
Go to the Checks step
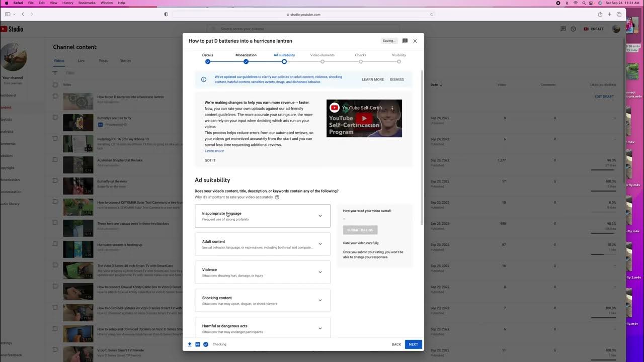click(x=361, y=58)
